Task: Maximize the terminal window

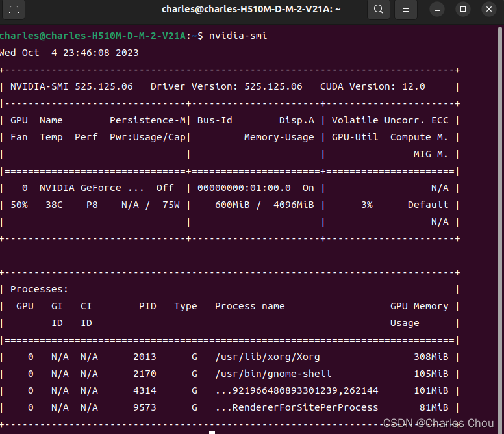Action: pos(463,9)
